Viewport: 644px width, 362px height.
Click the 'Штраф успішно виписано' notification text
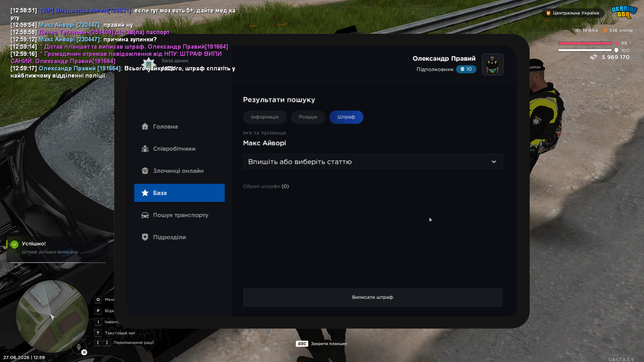[50, 252]
